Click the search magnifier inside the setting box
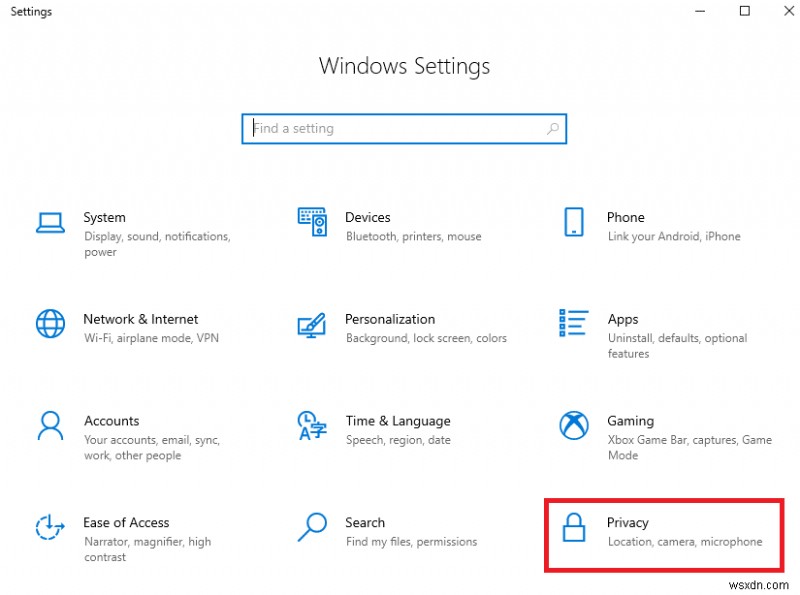The height and width of the screenshot is (595, 800). pos(553,128)
